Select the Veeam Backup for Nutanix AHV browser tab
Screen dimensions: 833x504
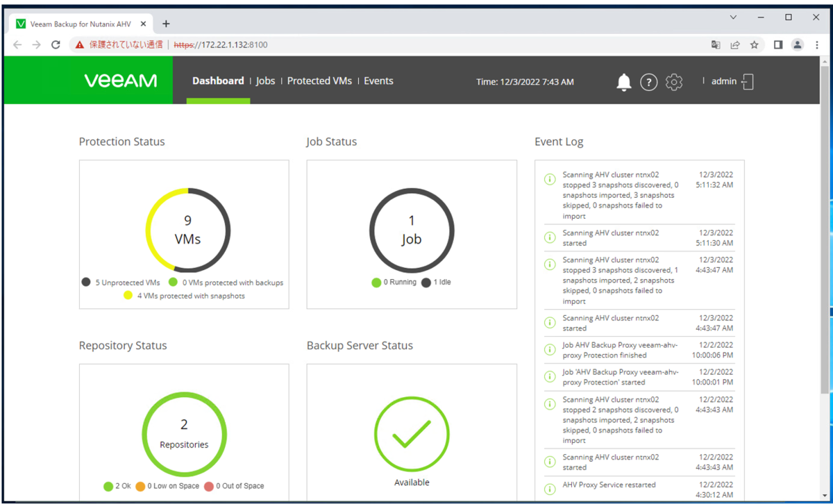point(81,24)
